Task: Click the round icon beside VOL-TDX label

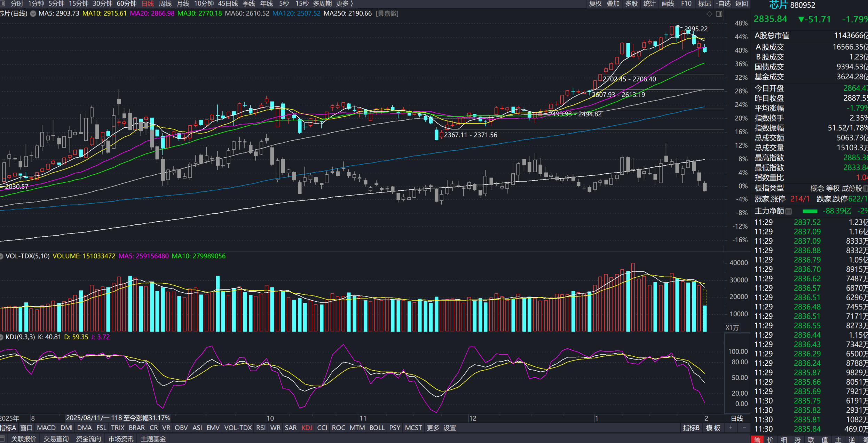Action: pyautogui.click(x=1, y=256)
